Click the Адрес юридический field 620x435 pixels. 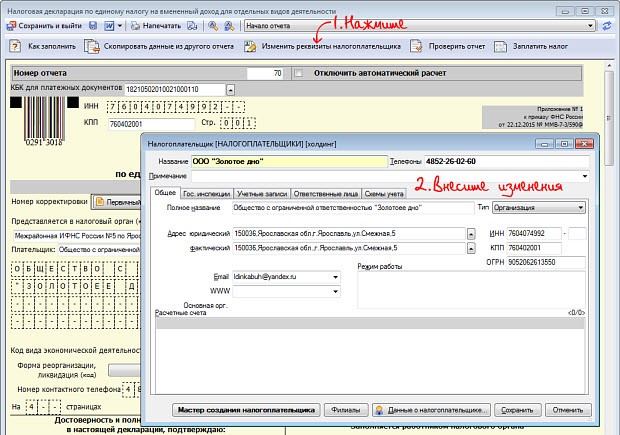tap(348, 234)
